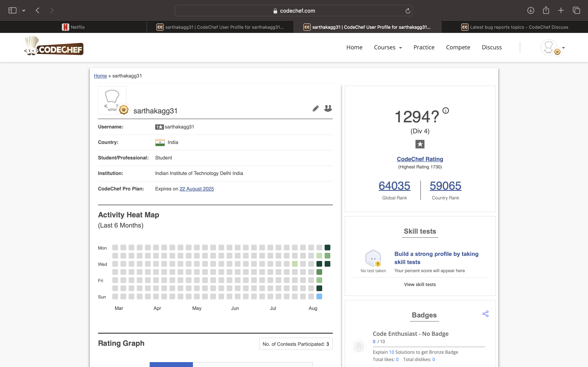The image size is (588, 367).
Task: Click the Safari downloads icon
Action: 530,10
